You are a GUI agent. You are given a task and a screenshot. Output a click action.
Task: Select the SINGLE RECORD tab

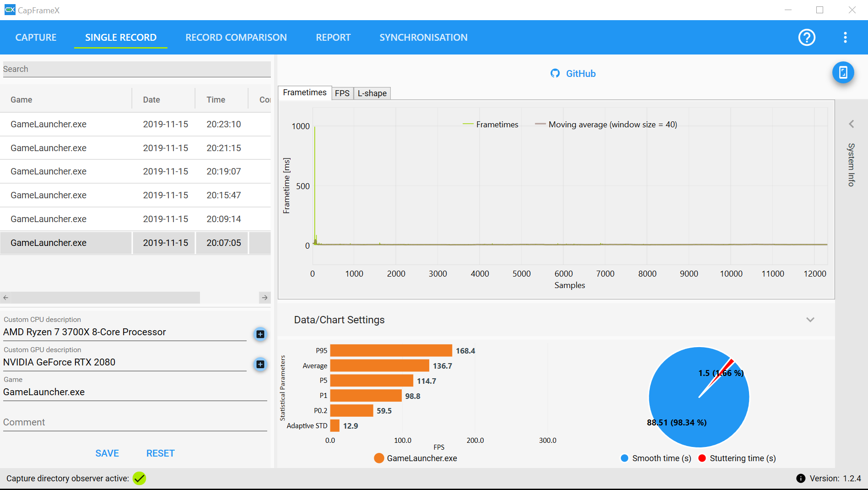click(x=121, y=38)
